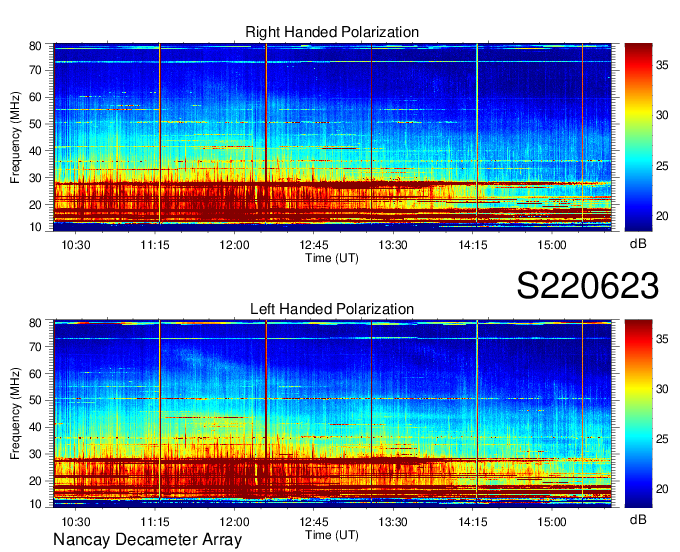Click the 12:00 tick label of left-handed plot
The image size is (680, 552).
[235, 522]
